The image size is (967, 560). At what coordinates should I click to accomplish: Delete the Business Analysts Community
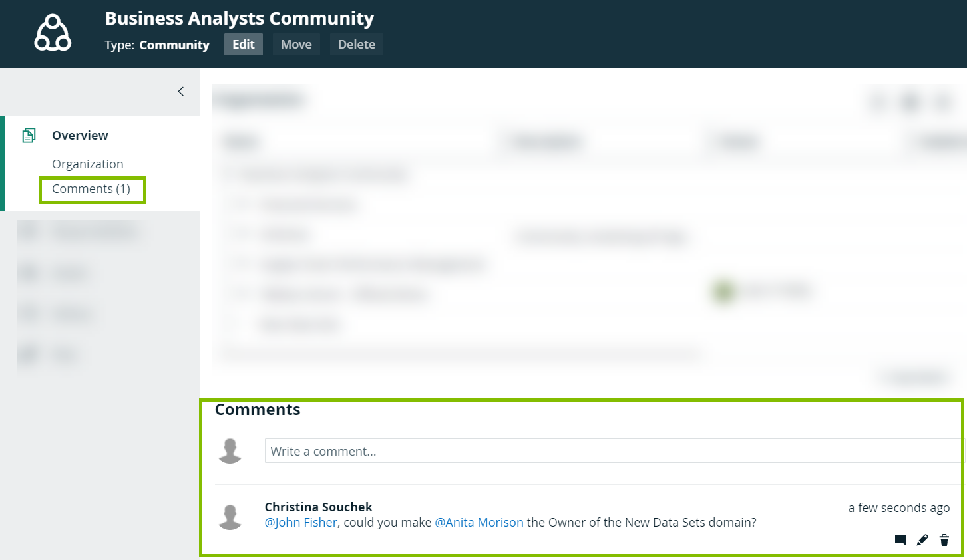pos(356,45)
